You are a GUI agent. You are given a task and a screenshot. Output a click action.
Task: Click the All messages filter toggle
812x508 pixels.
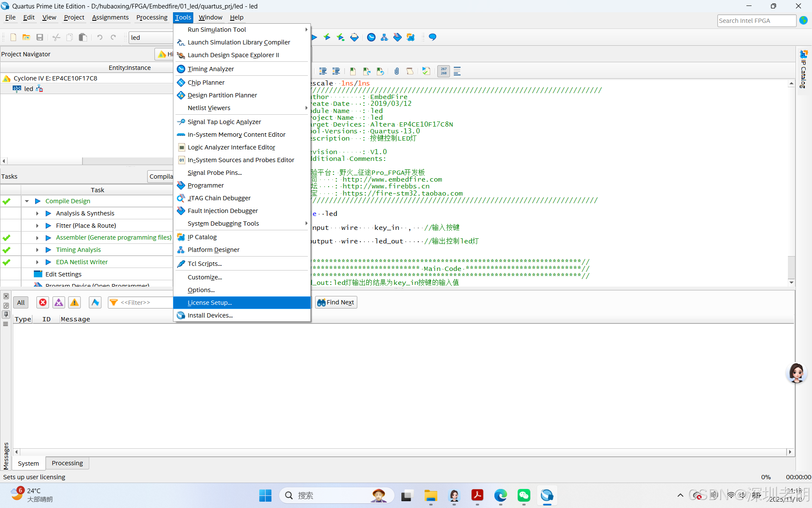(21, 302)
